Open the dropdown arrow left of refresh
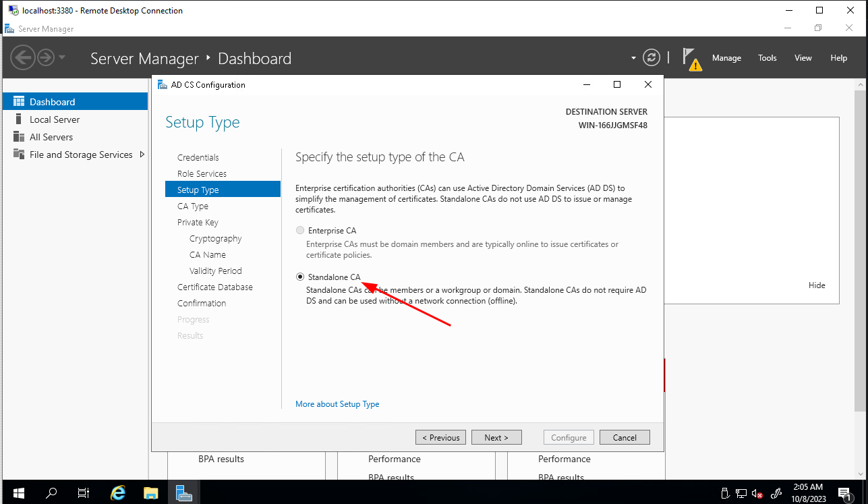 pos(633,58)
